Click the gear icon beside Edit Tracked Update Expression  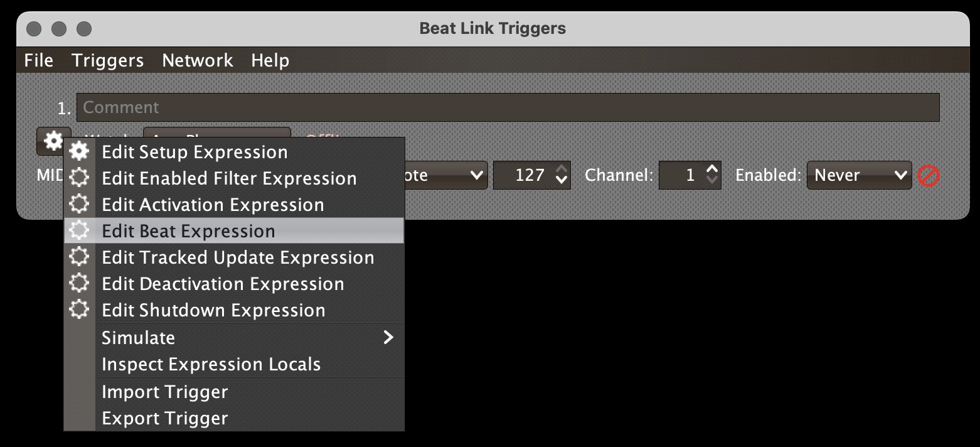79,257
